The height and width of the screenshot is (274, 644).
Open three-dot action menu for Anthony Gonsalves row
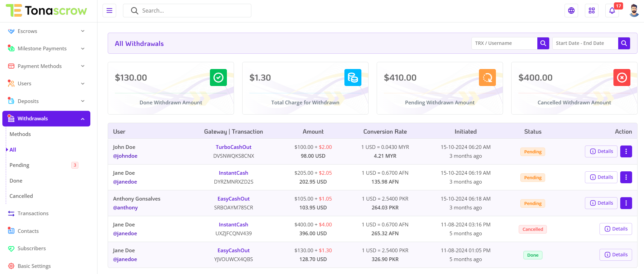[626, 203]
